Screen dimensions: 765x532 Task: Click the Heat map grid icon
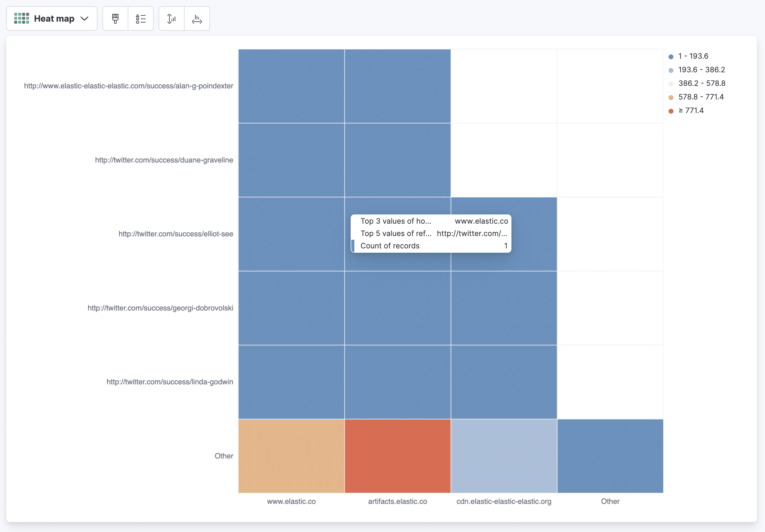tap(21, 18)
